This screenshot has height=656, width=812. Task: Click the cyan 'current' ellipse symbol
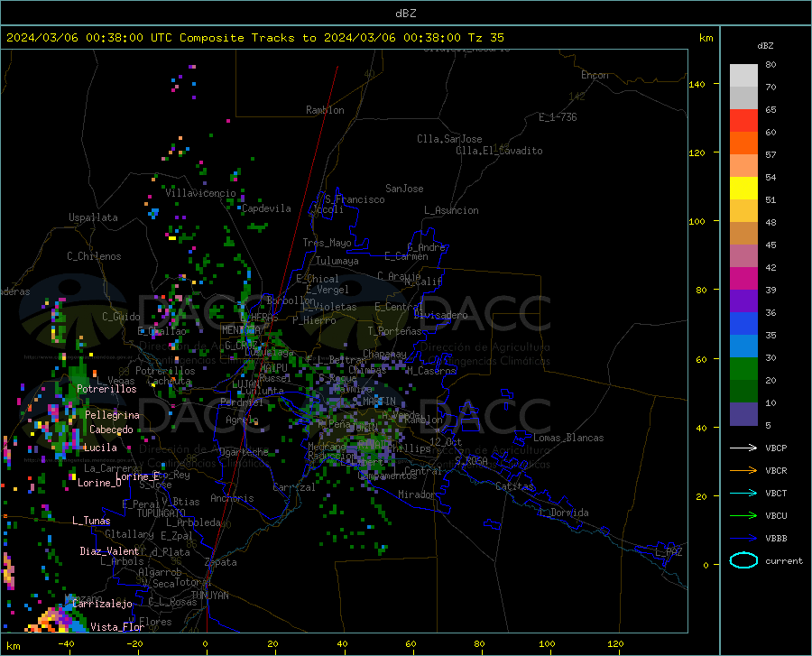tap(743, 560)
